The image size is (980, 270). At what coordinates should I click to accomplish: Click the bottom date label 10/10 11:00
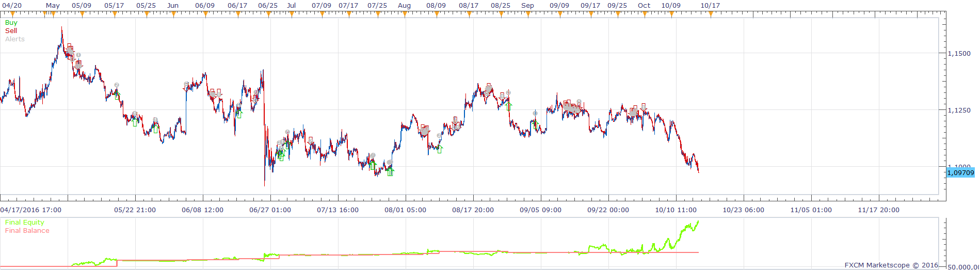pyautogui.click(x=676, y=210)
